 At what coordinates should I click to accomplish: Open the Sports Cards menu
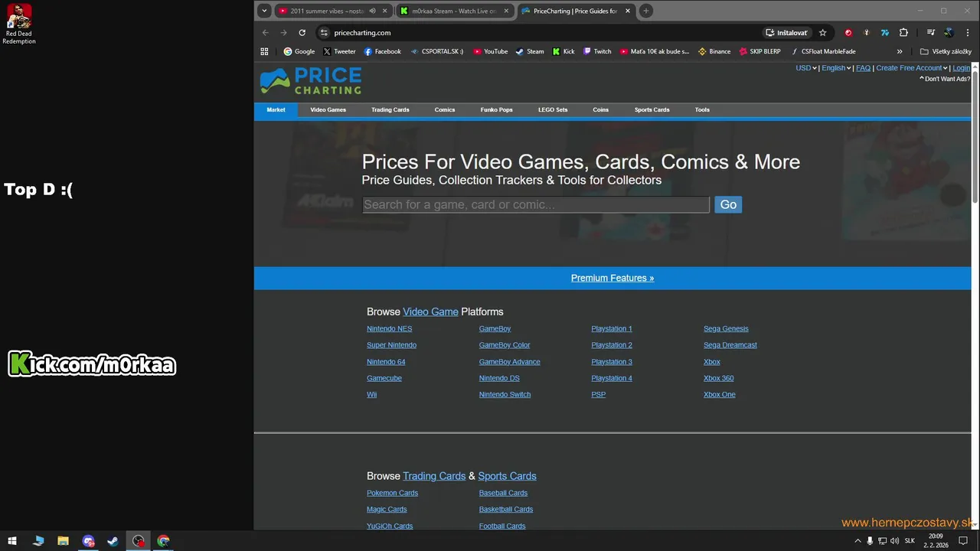coord(652,110)
